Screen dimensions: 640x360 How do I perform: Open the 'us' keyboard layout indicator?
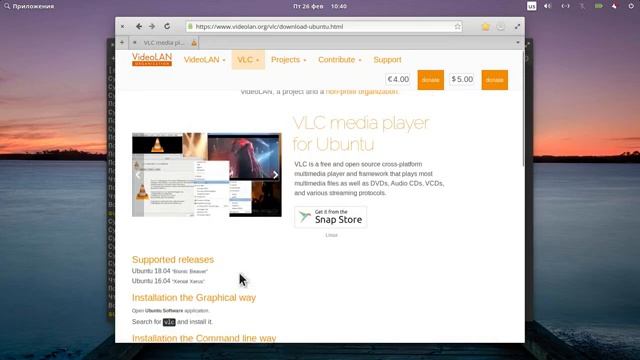coord(531,6)
